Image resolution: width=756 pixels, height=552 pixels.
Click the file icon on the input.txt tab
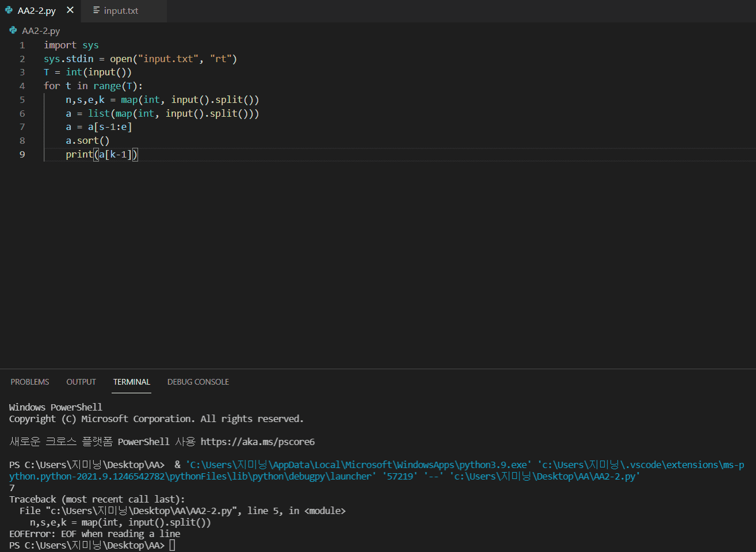tap(96, 10)
